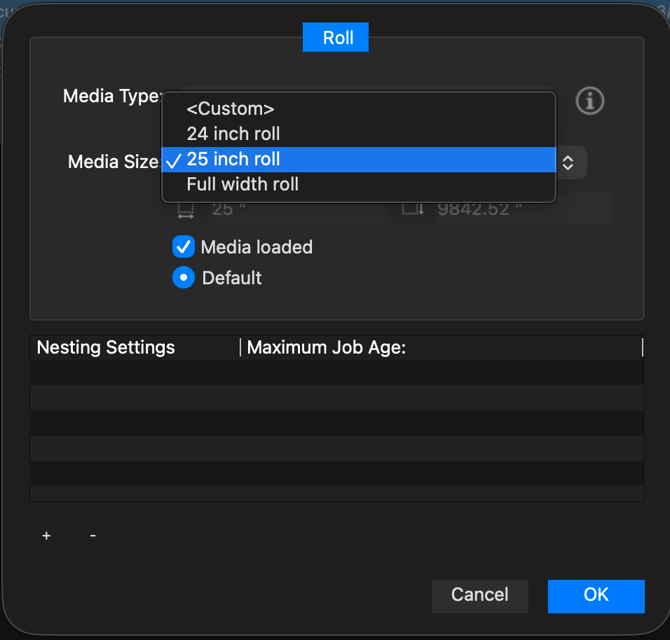Choose <Custom> from the dropdown list

(230, 109)
